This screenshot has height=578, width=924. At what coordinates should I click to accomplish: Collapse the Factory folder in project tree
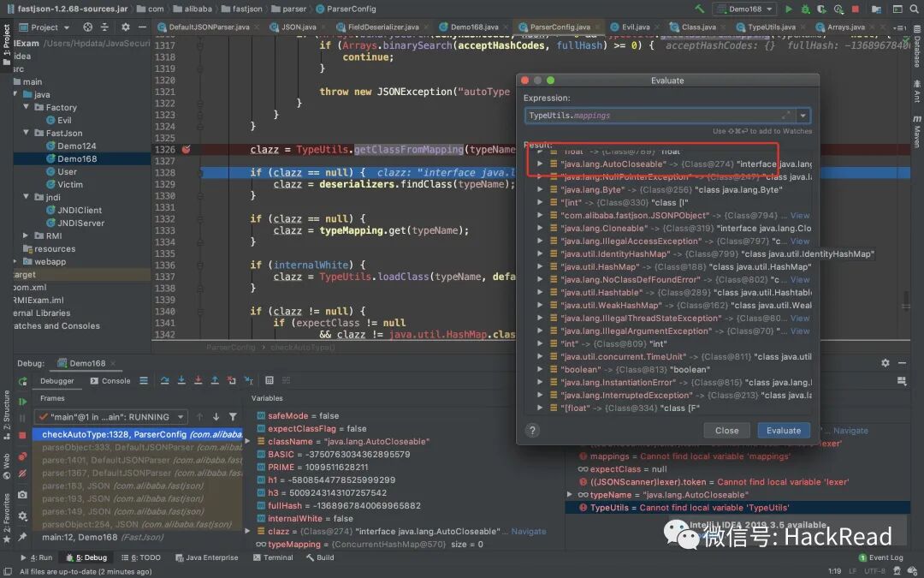(x=26, y=107)
